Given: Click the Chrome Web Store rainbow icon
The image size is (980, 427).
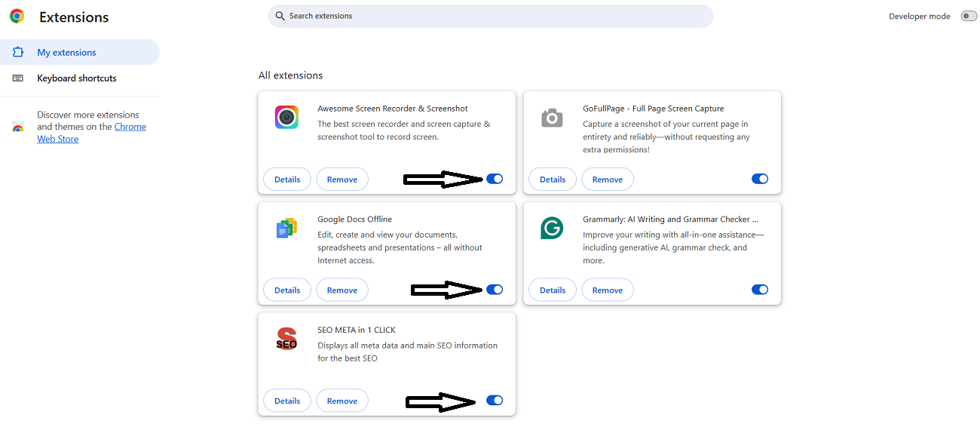Looking at the screenshot, I should pyautogui.click(x=18, y=127).
